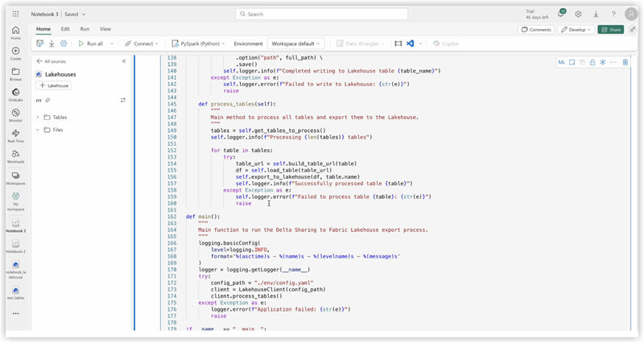Click the Notebook 3 title
The width and height of the screenshot is (644, 343).
(x=45, y=14)
